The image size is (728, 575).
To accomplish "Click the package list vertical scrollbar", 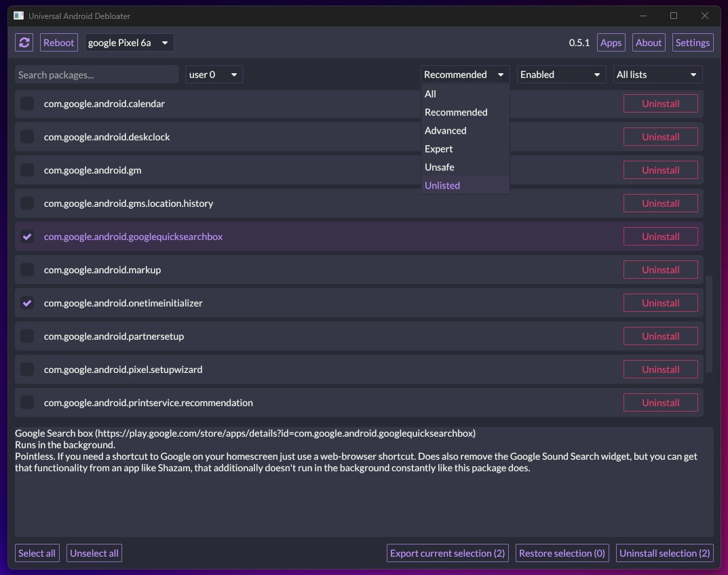I will 709,323.
